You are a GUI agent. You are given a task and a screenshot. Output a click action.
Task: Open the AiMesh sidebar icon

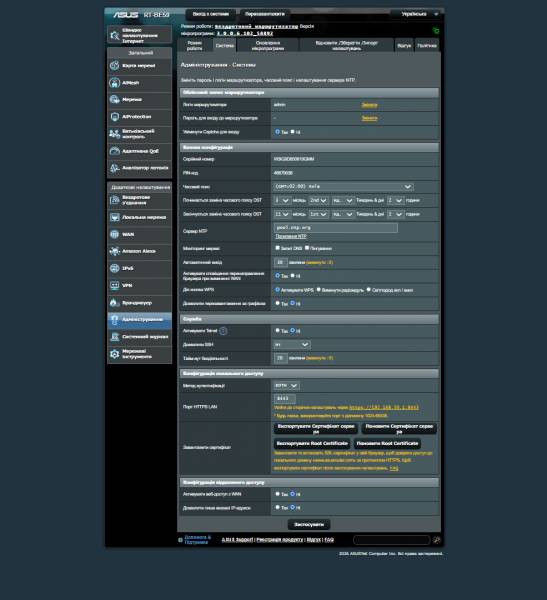[114, 83]
